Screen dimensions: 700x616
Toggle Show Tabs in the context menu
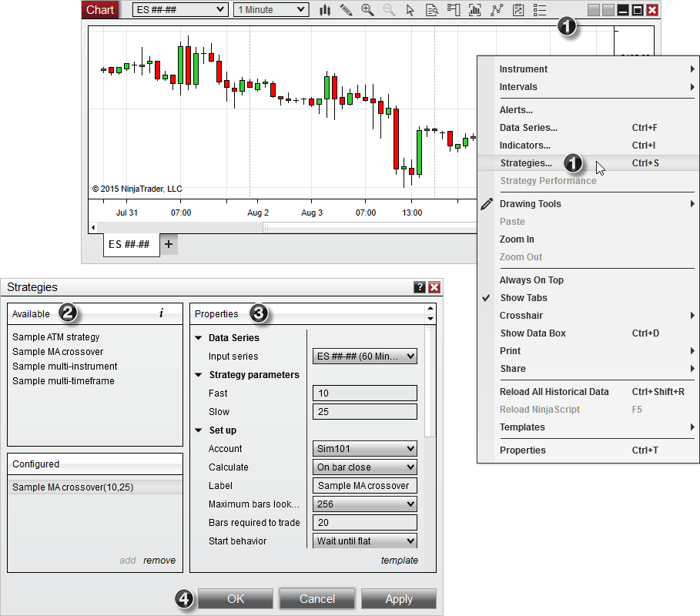pos(524,298)
